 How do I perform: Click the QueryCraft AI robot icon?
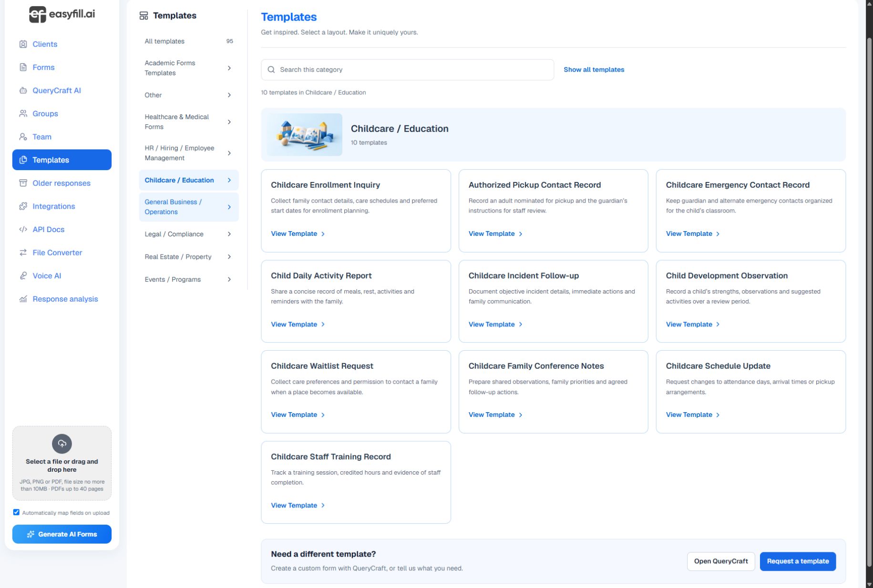tap(23, 91)
